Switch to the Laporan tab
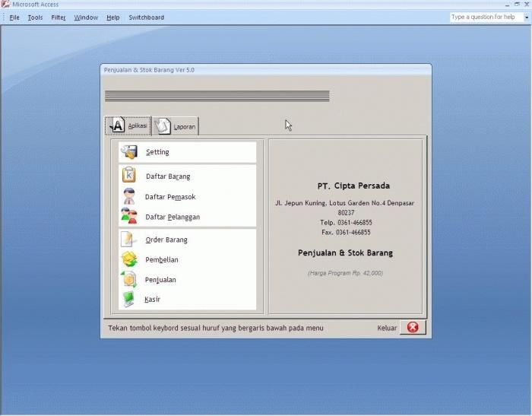Image resolution: width=532 pixels, height=416 pixels. pos(176,126)
